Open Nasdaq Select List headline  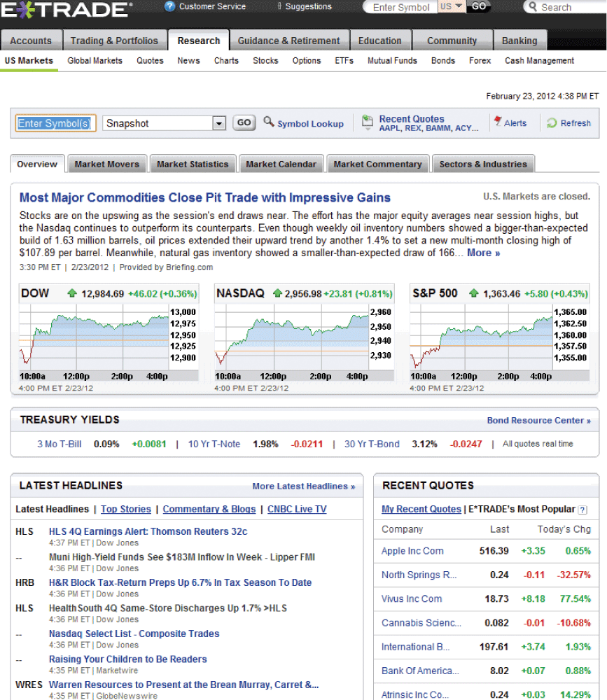[134, 634]
